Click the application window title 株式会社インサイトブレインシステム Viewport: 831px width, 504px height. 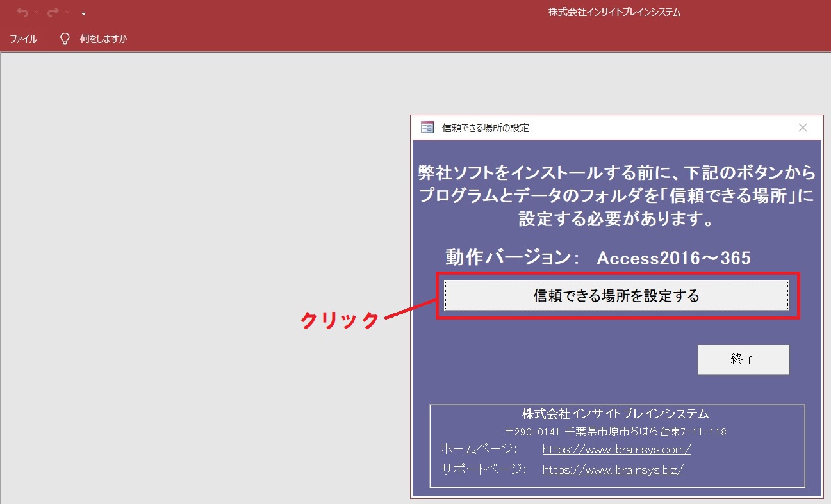(x=614, y=12)
